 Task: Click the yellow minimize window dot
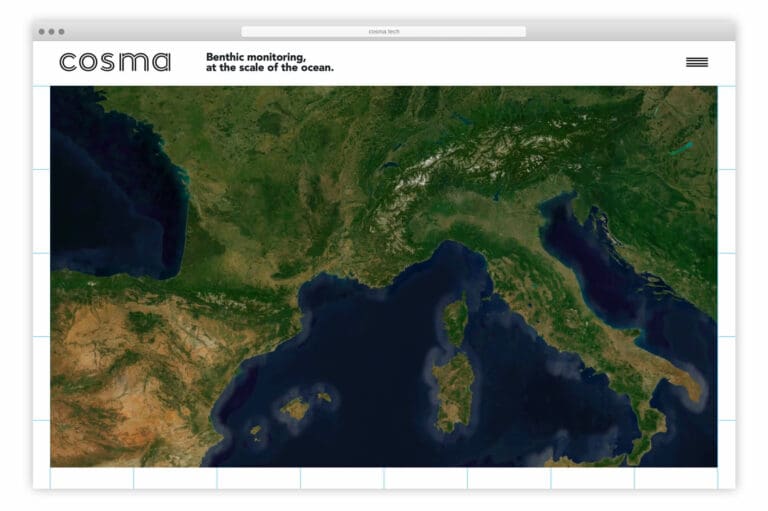point(51,32)
